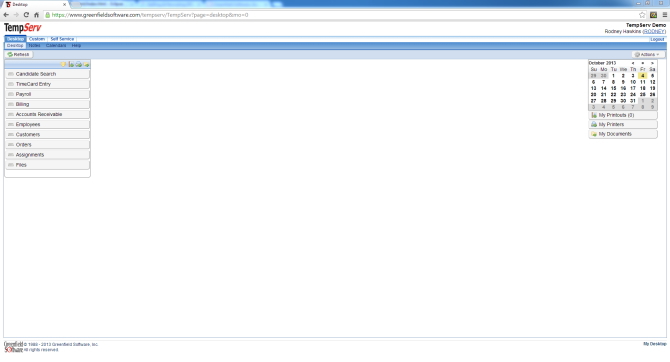Image resolution: width=670 pixels, height=362 pixels.
Task: Click the browser Home icon
Action: 36,15
